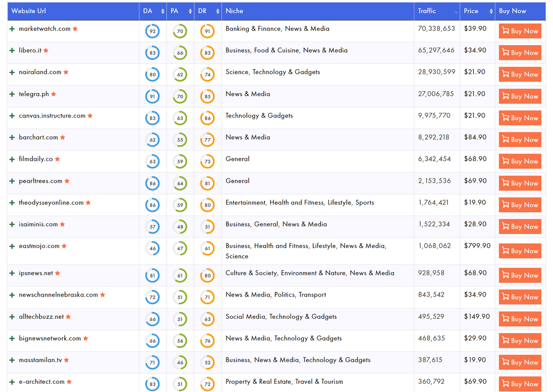Image resolution: width=553 pixels, height=392 pixels.
Task: Click the star next to canvas.instructure.com
Action: click(x=90, y=116)
